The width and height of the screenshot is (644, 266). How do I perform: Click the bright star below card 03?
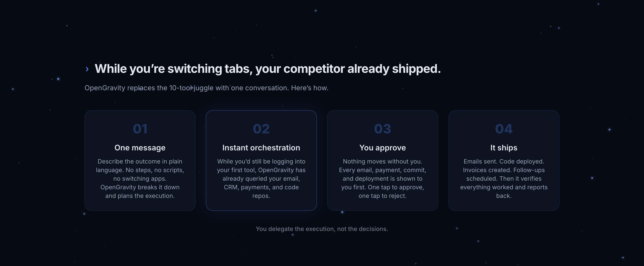(x=342, y=212)
